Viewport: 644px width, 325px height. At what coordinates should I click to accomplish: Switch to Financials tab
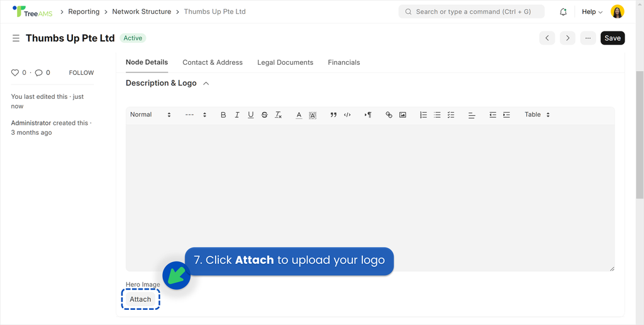344,62
